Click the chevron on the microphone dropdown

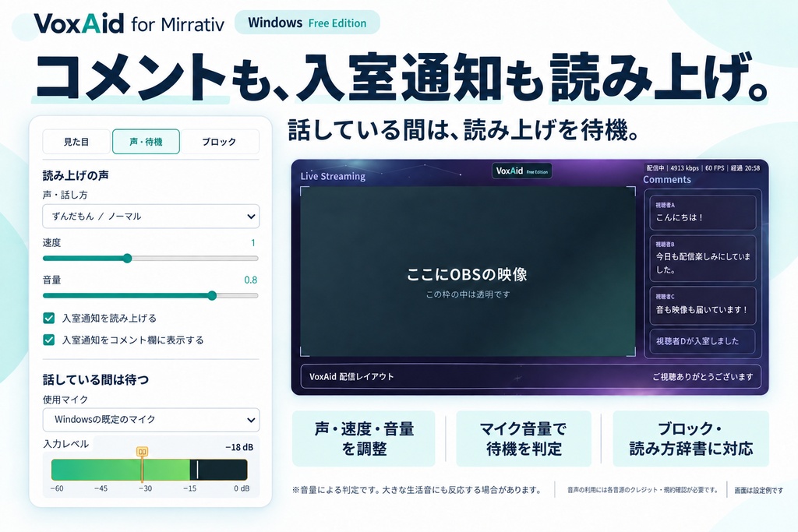pos(251,420)
